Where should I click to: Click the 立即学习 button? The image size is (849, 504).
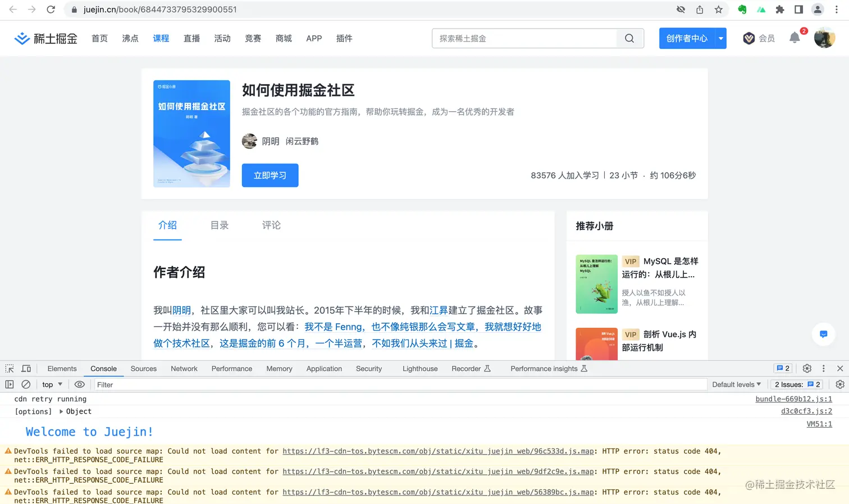click(x=270, y=175)
